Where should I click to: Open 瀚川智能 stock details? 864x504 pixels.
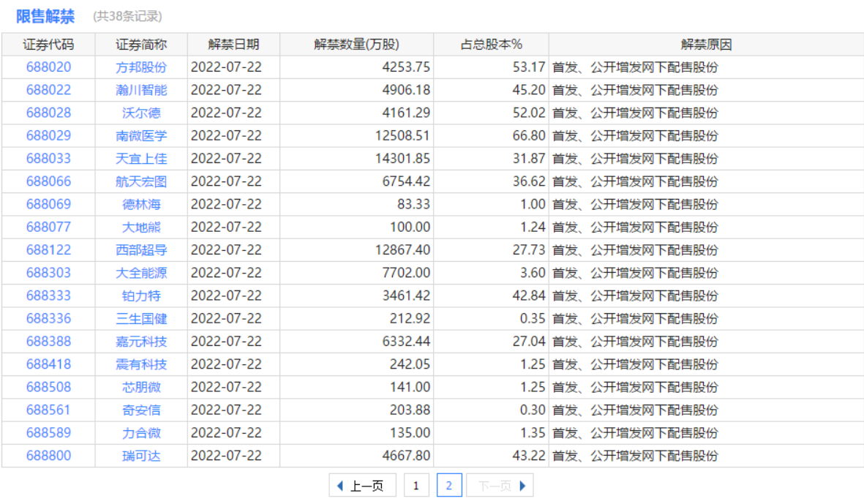point(141,90)
